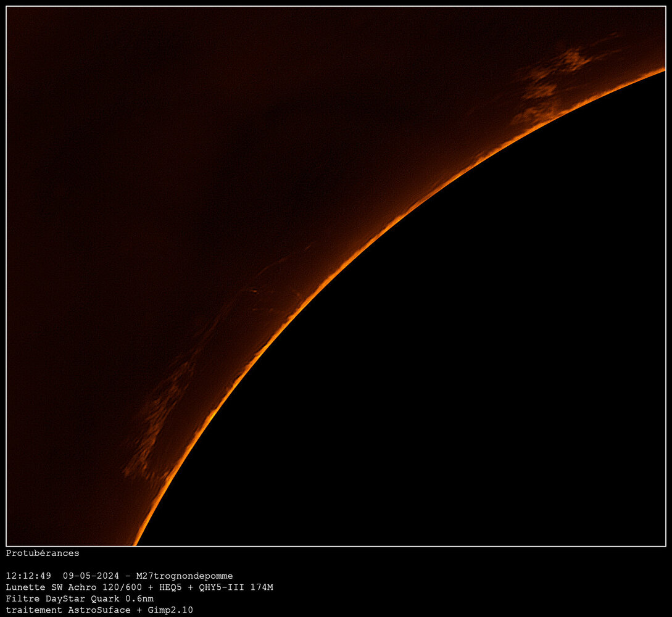Click the timestamp line '12:12:49 09-05-2024 - M27trognondepomme'
The image size is (672, 617).
(119, 576)
